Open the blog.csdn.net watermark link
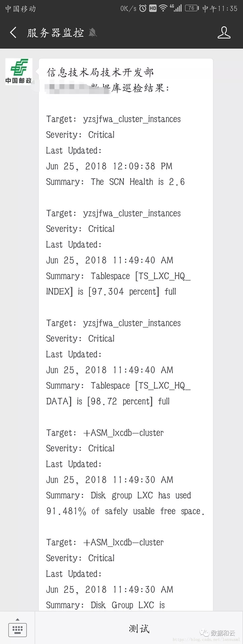 click(206, 640)
